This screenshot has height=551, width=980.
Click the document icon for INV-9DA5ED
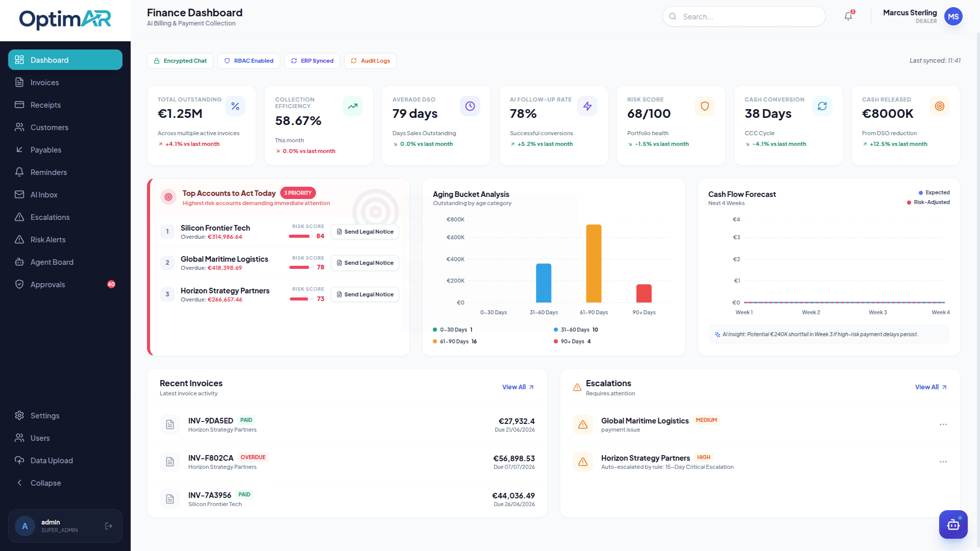[x=170, y=424]
